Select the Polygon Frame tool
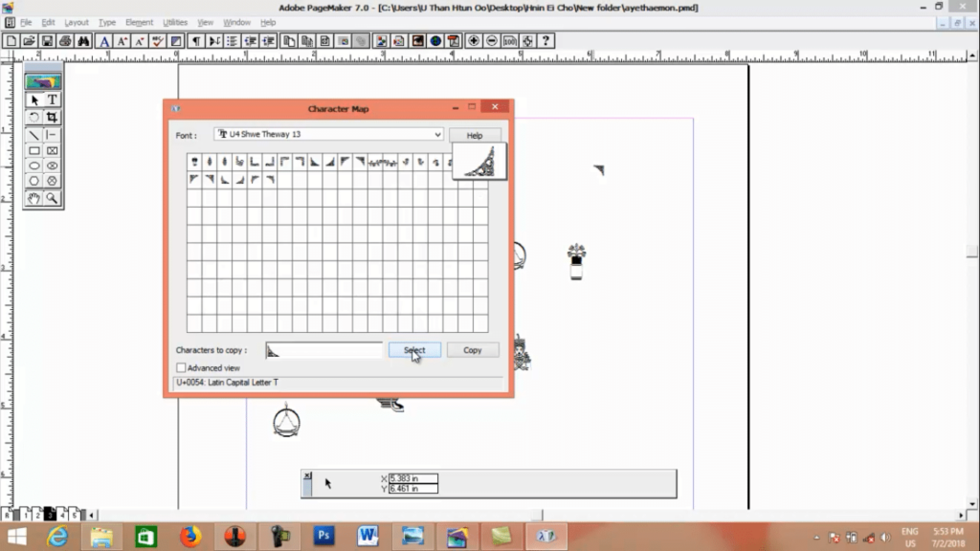The image size is (980, 551). point(52,181)
